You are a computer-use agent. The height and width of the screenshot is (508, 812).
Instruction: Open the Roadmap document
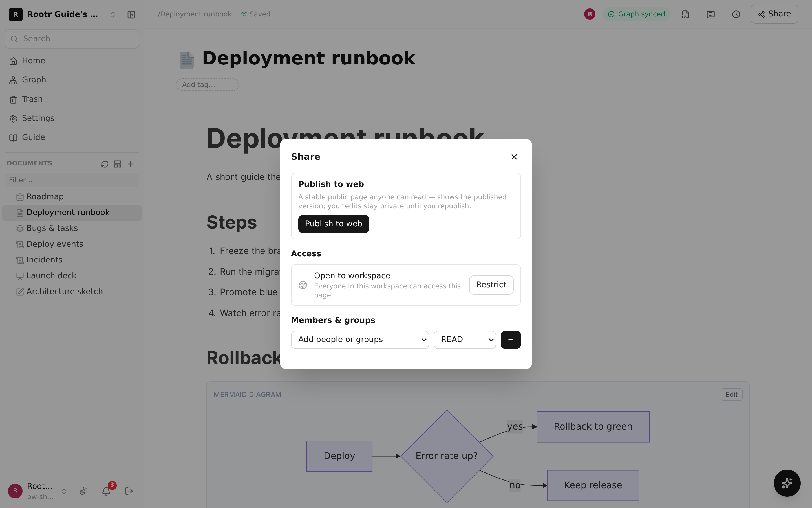(x=72, y=197)
